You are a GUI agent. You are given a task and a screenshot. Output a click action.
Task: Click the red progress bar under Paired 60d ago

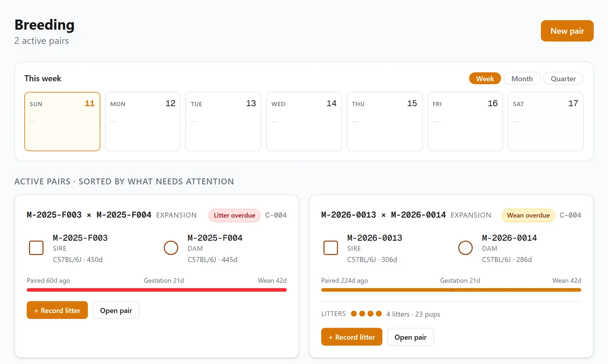point(157,290)
